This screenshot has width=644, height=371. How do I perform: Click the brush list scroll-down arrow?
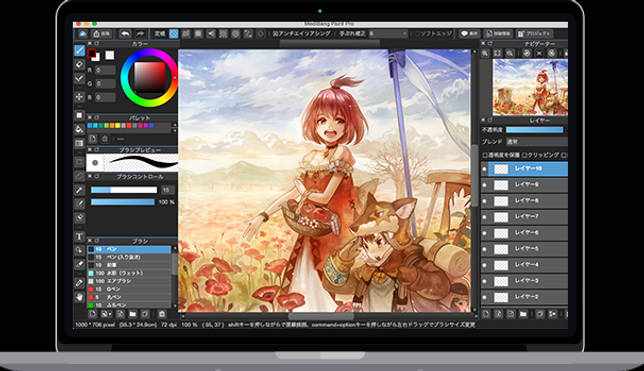point(174,306)
